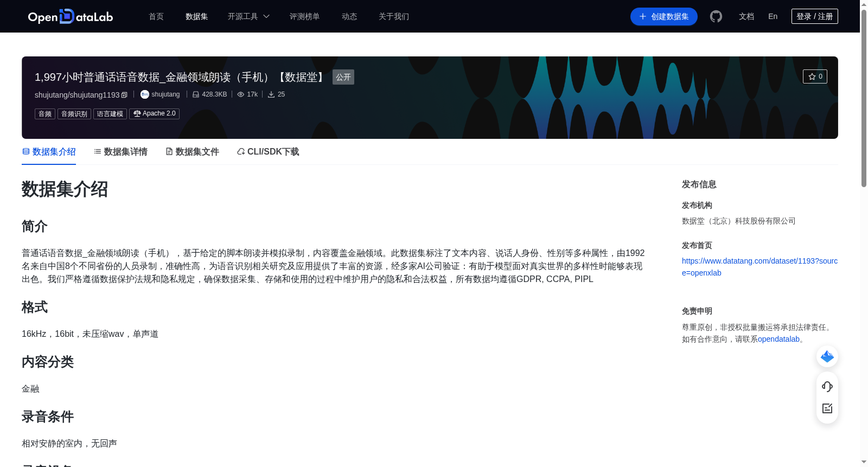Click the opendatalab contact link
The height and width of the screenshot is (467, 868).
click(778, 339)
